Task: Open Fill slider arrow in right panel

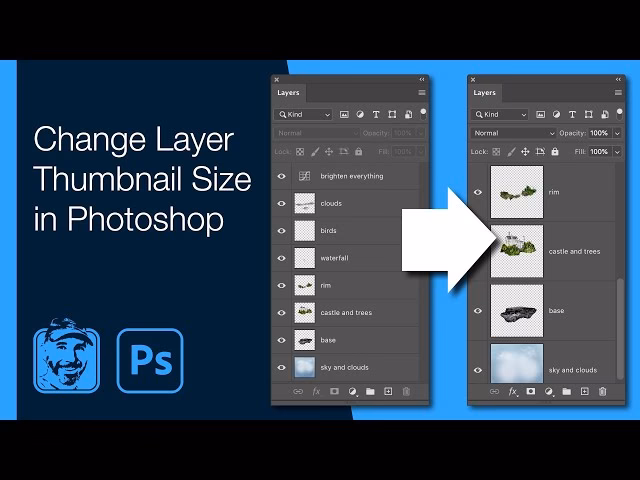Action: (x=618, y=152)
